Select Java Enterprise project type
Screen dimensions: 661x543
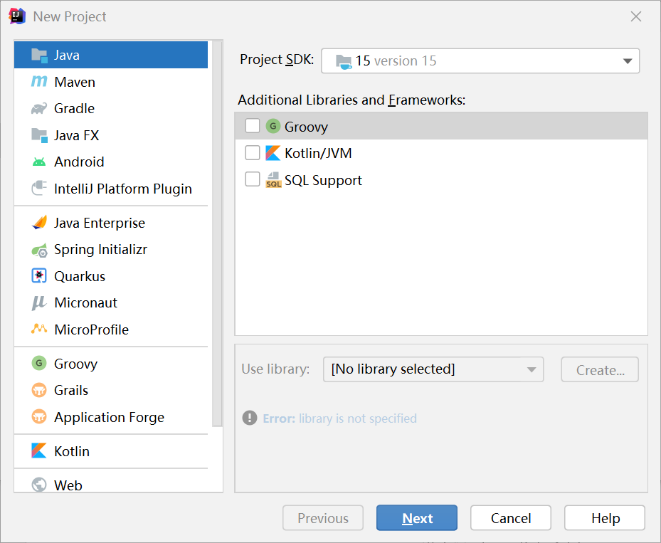(111, 223)
